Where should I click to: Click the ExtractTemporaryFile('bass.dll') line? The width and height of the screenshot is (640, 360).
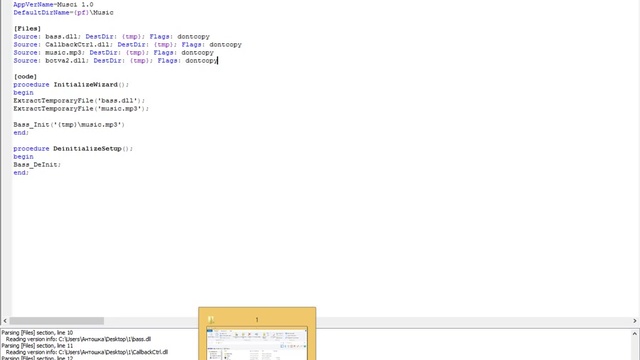point(79,100)
